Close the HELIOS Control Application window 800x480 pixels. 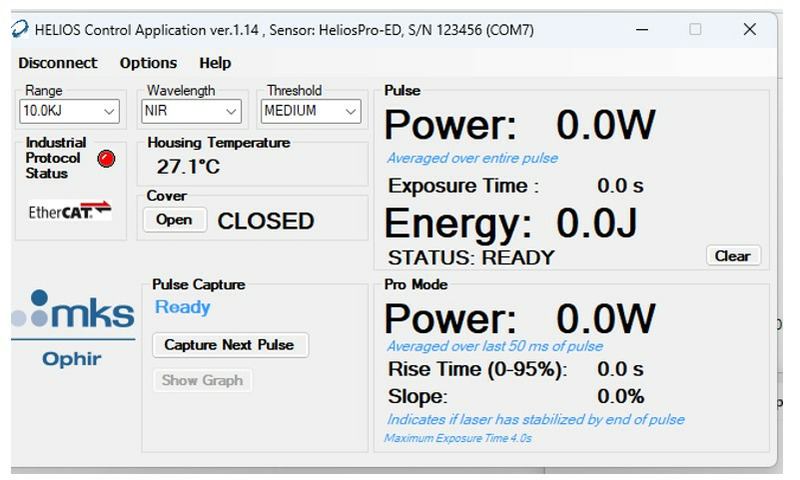[749, 30]
